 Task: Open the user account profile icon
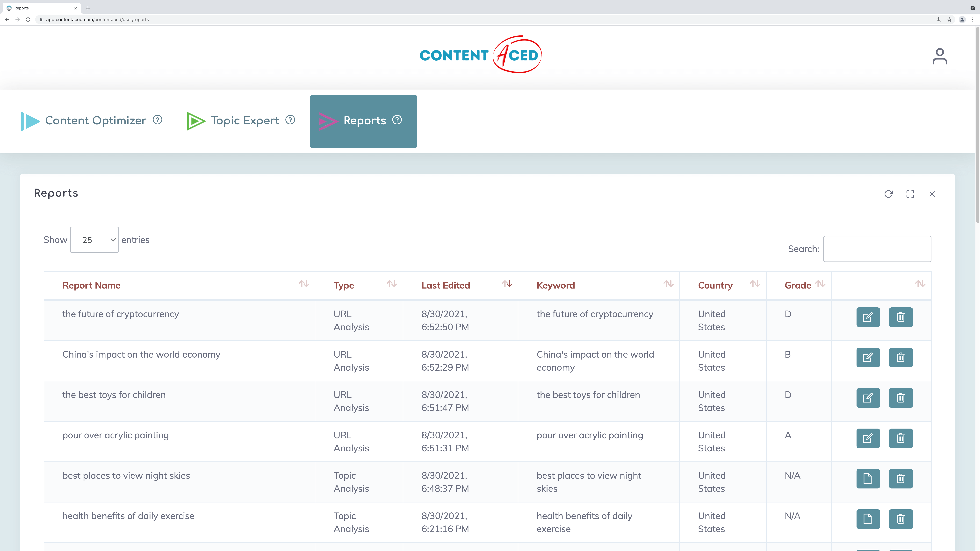tap(939, 56)
